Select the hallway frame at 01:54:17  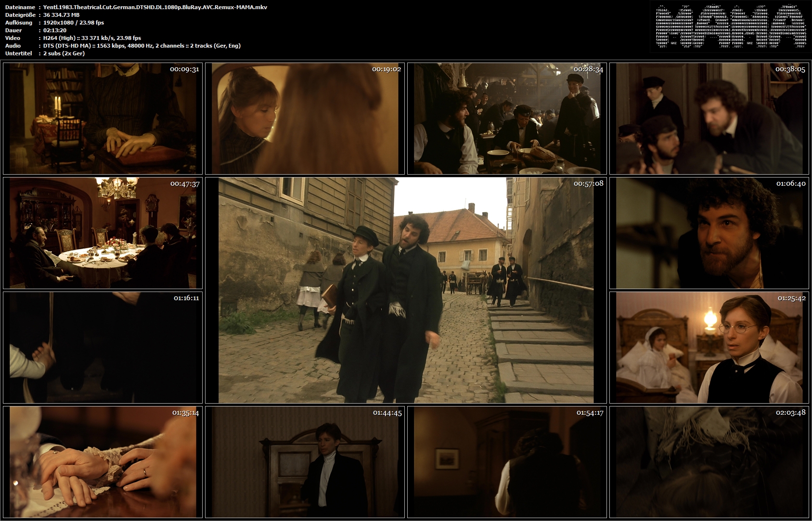pyautogui.click(x=507, y=462)
